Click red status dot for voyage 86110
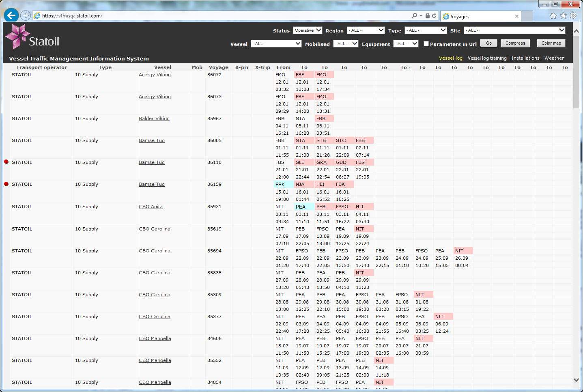This screenshot has height=392, width=583. (x=6, y=162)
